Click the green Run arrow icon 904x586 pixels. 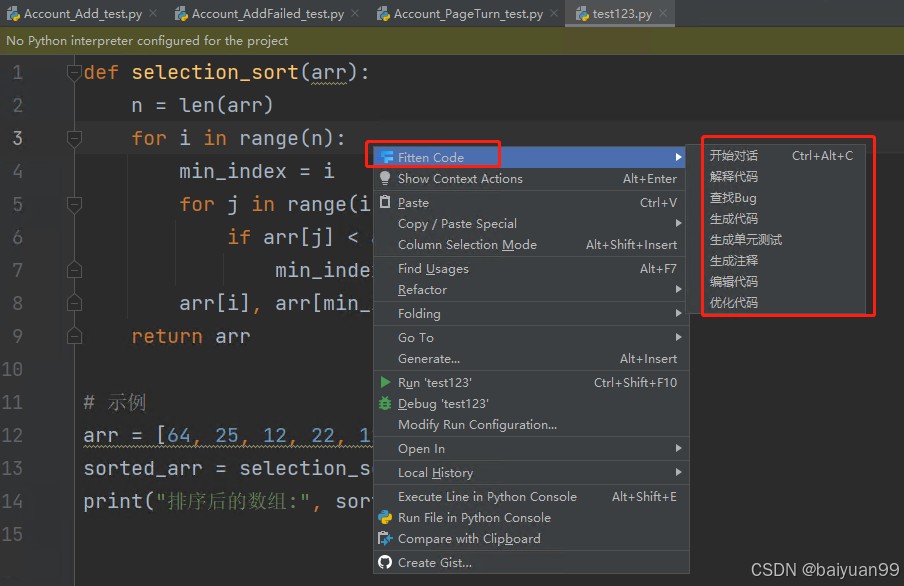tap(385, 382)
